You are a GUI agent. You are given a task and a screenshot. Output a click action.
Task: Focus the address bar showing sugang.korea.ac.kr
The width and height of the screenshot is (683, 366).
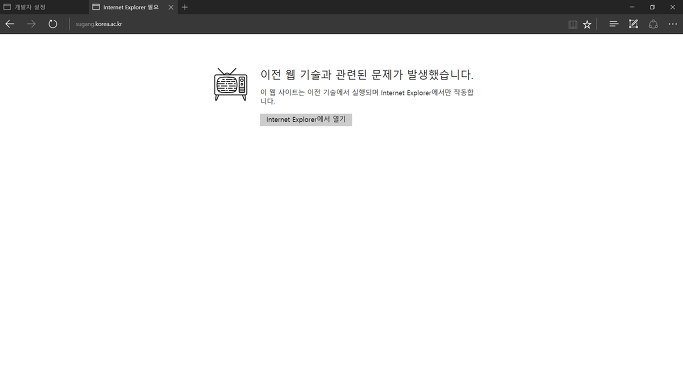(x=318, y=24)
